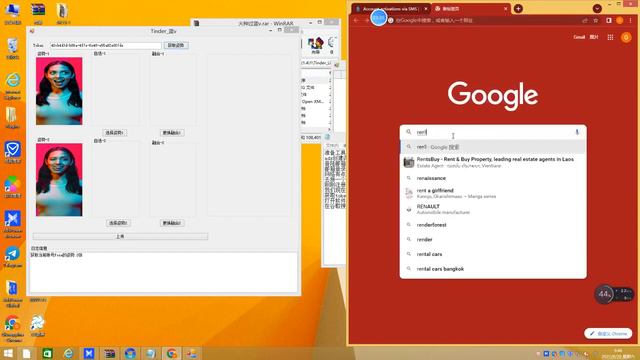Open Chrome's profile avatar in the toolbar

pyautogui.click(x=620, y=20)
